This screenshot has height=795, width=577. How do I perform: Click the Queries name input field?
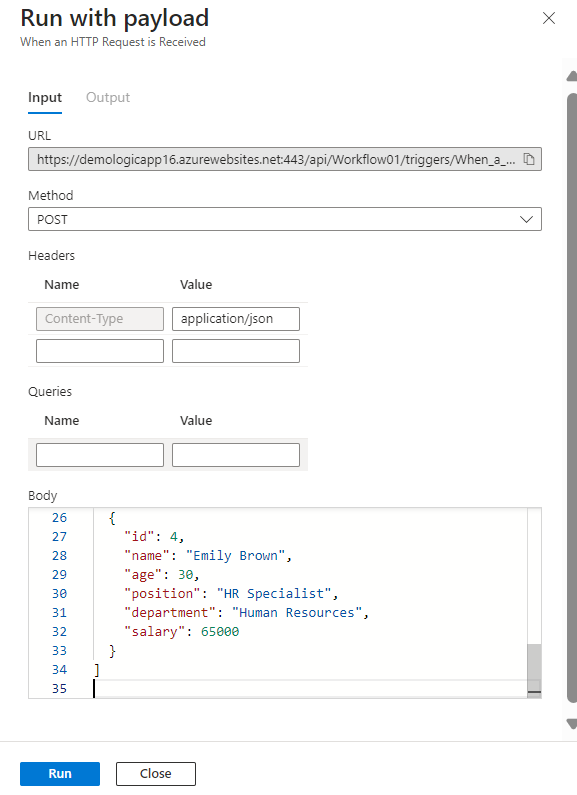[100, 455]
